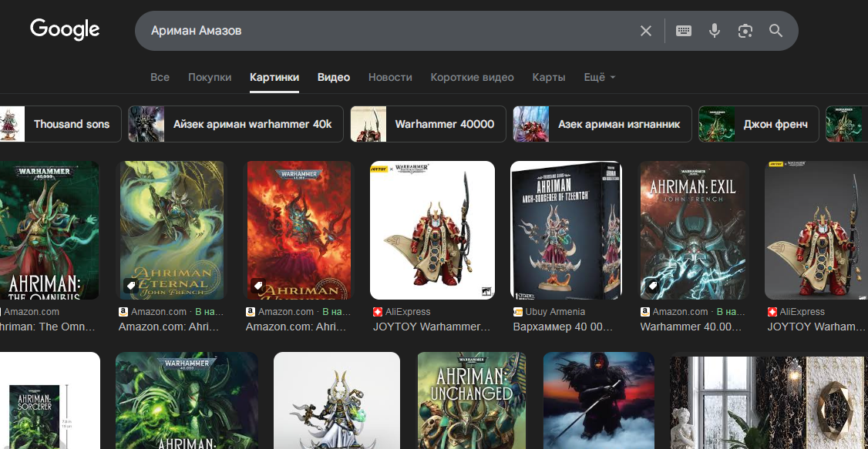Screen dimensions: 868x449
Task: Click the Ubuy Armenia favicon
Action: pyautogui.click(x=518, y=312)
